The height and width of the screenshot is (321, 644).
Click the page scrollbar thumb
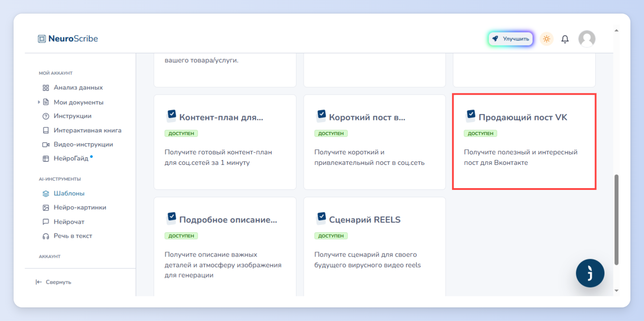616,220
